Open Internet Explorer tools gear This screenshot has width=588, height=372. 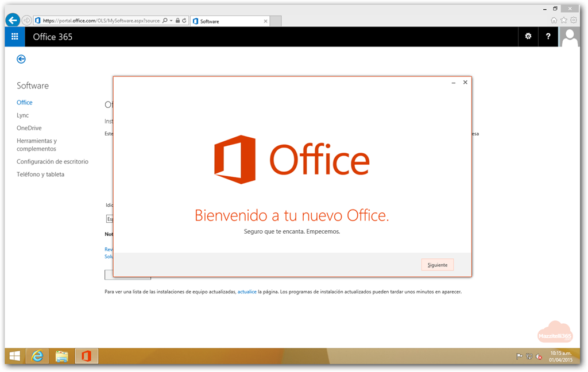[573, 20]
